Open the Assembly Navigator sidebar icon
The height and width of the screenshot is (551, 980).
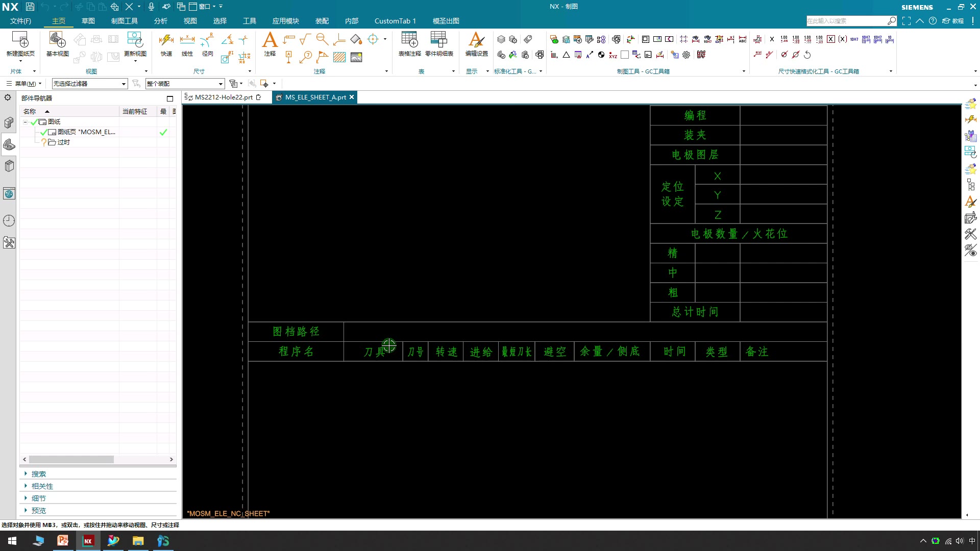(x=9, y=123)
